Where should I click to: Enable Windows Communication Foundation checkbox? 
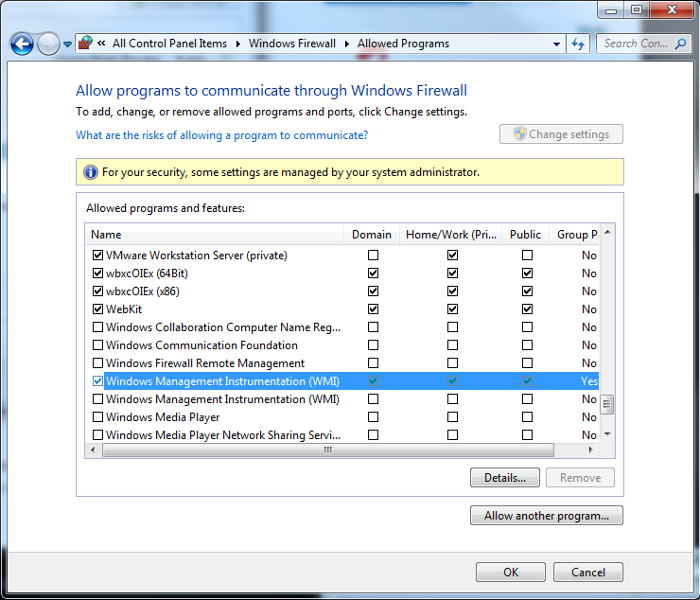pos(97,345)
